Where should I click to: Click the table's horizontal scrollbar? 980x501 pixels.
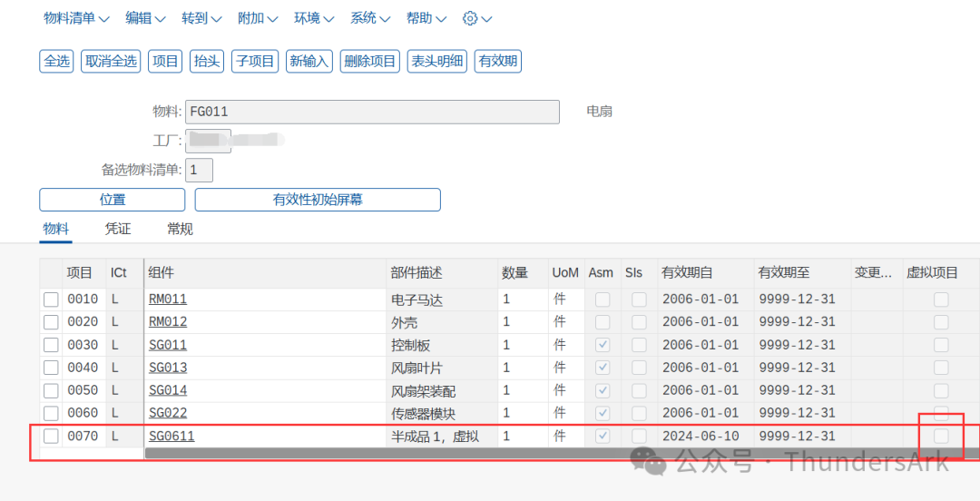coord(544,451)
